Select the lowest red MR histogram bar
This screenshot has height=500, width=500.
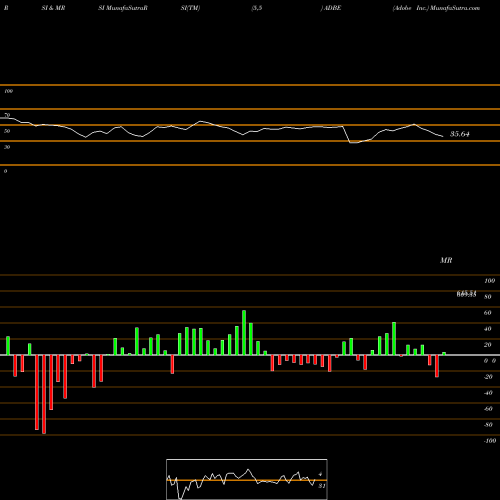tap(44, 394)
